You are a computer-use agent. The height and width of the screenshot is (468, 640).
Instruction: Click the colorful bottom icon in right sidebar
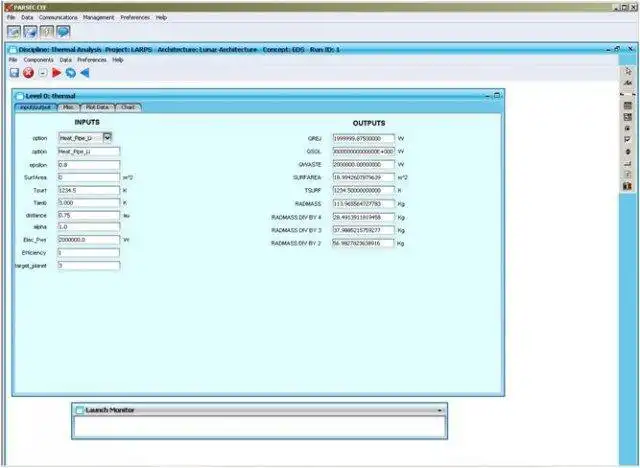[x=628, y=186]
